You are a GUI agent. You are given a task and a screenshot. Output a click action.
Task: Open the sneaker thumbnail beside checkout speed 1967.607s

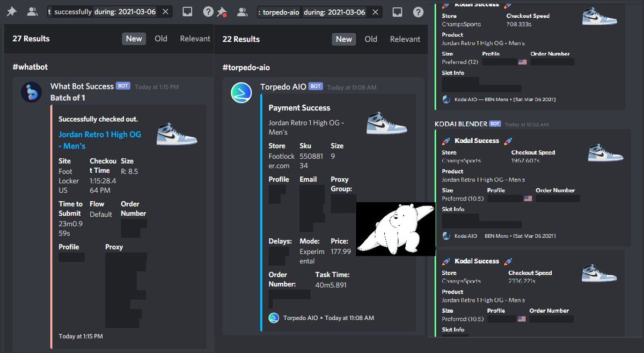click(606, 153)
